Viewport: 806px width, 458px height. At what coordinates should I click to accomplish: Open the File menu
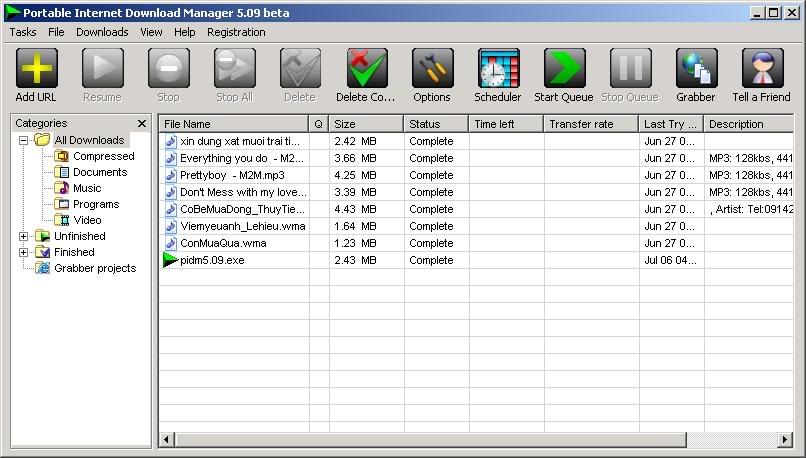tap(56, 32)
